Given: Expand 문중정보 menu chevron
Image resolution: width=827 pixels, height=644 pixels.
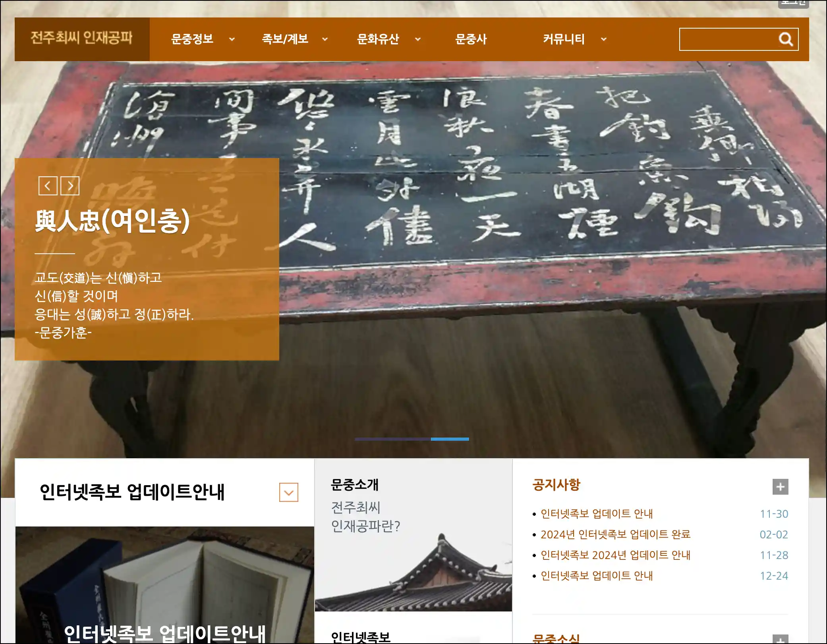Looking at the screenshot, I should [232, 39].
